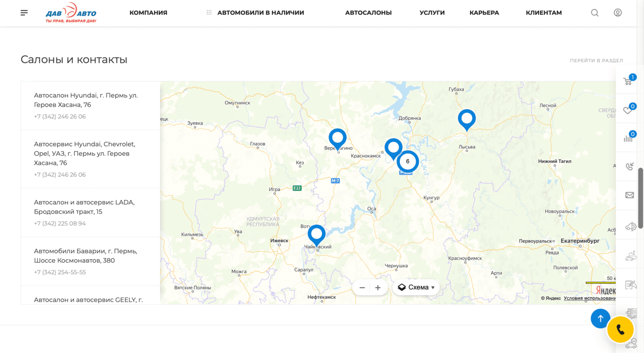This screenshot has height=353, width=644.
Task: Click the Автосервис Hyundai phone +7 (342) 246 26 06
Action: (60, 175)
